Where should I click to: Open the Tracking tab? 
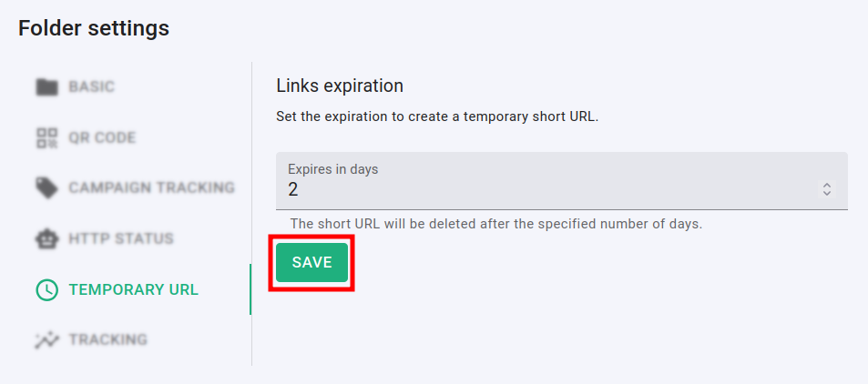click(107, 340)
